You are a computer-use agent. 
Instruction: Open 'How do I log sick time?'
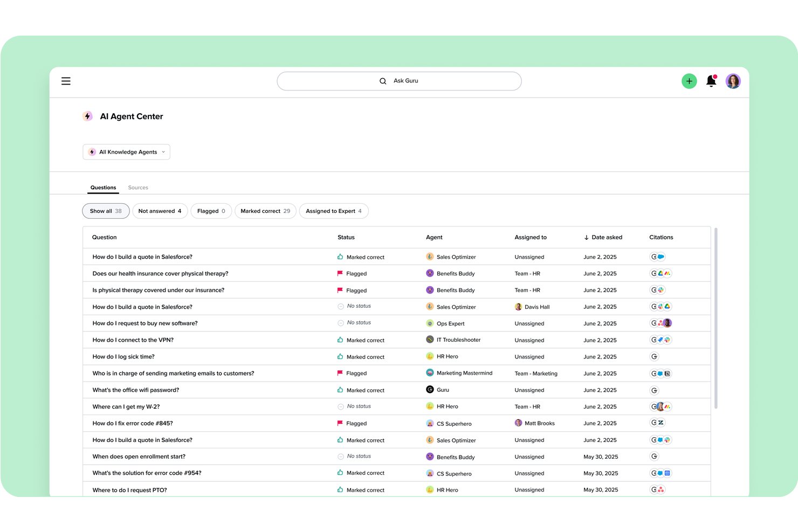coord(123,357)
